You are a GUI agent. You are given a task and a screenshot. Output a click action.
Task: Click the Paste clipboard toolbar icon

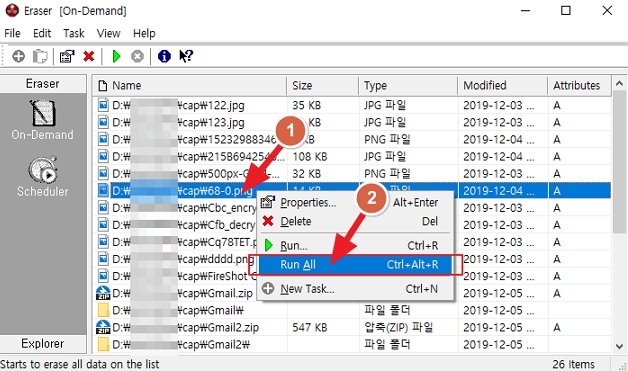pyautogui.click(x=40, y=56)
